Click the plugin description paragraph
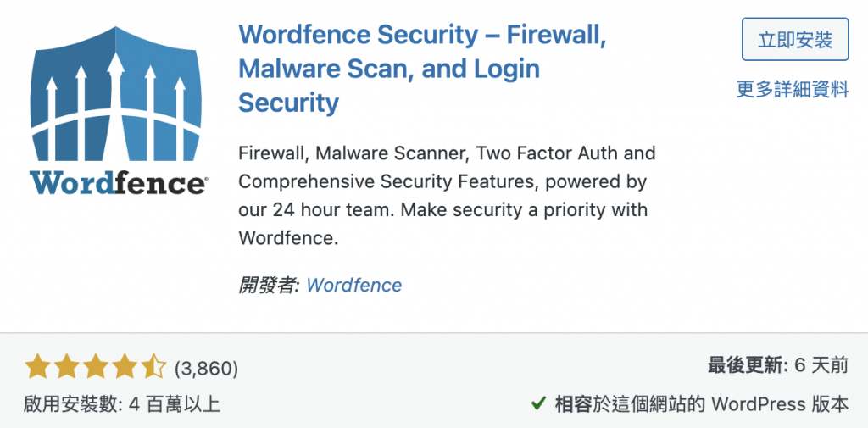Screen dimensions: 868x428 point(447,196)
